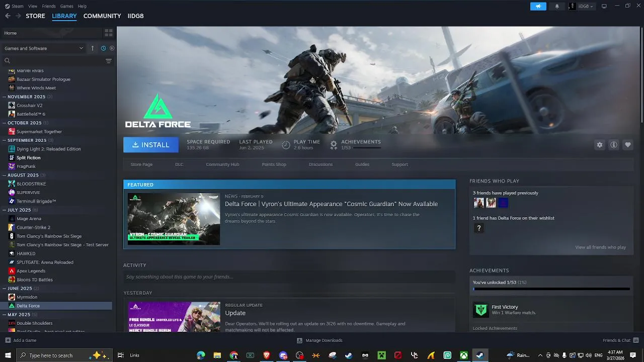Collapse the MAY 2025 group
Viewport: 644px width, 362px height.
click(5, 315)
